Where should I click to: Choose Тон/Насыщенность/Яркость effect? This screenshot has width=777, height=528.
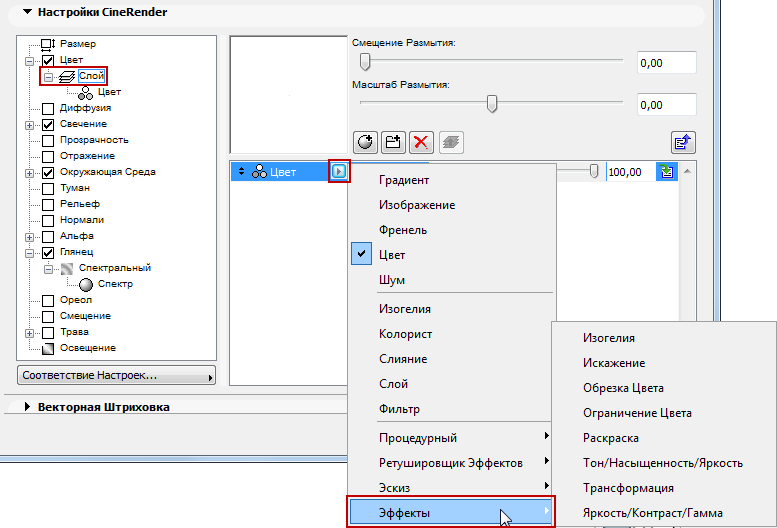664,463
